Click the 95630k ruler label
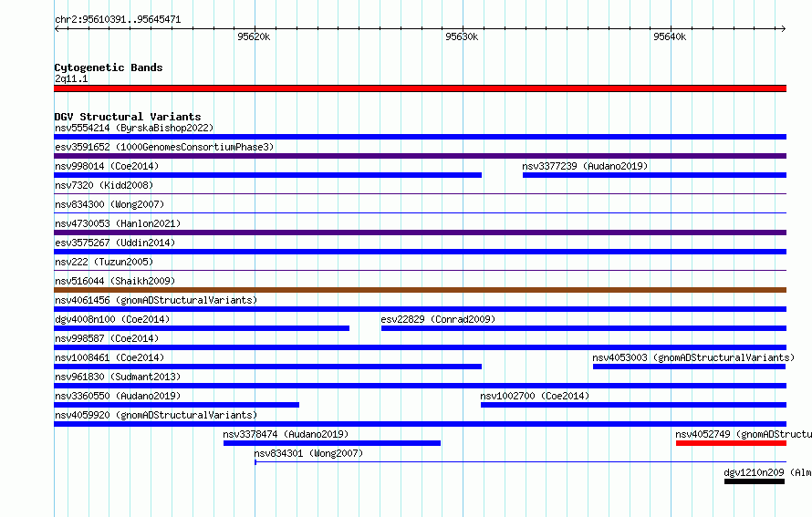812x517 pixels. click(x=462, y=36)
